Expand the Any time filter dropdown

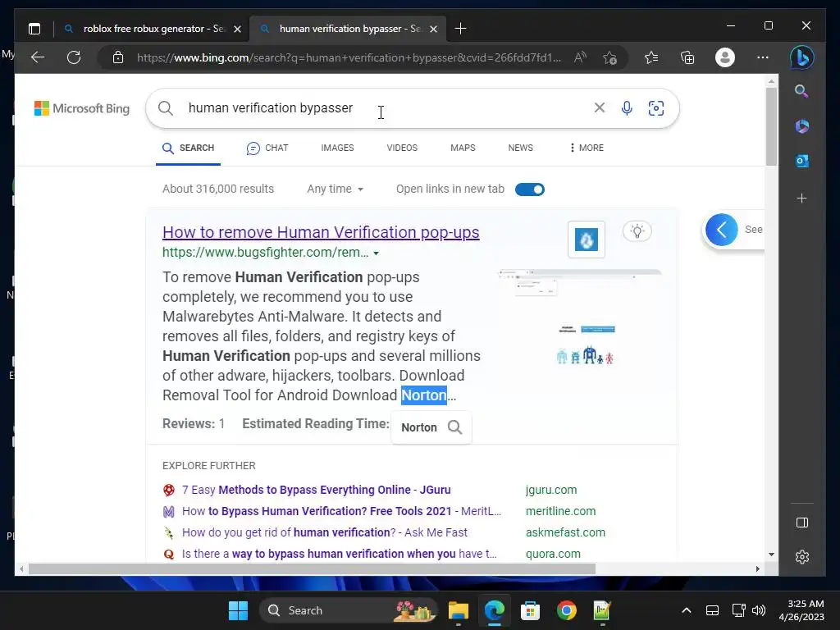tap(336, 189)
